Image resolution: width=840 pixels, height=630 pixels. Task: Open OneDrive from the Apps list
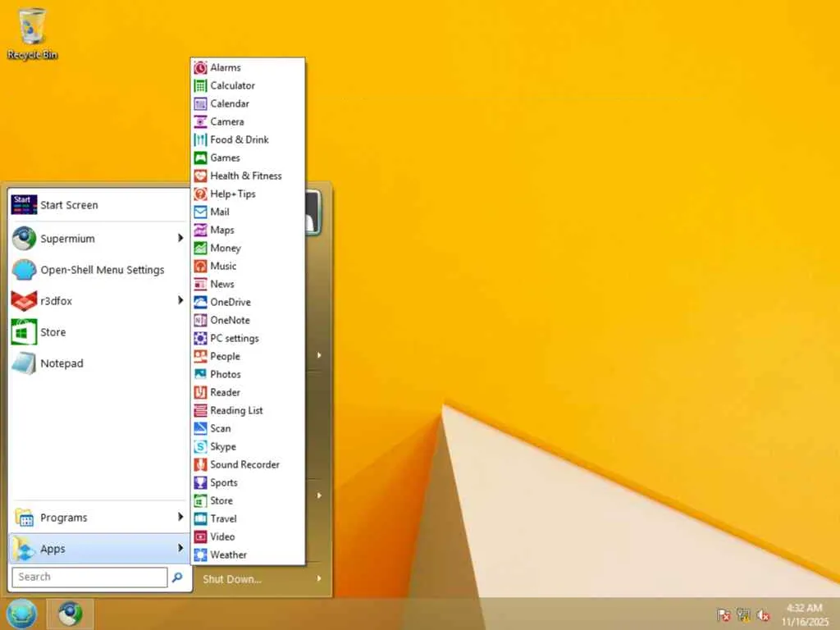(248, 302)
